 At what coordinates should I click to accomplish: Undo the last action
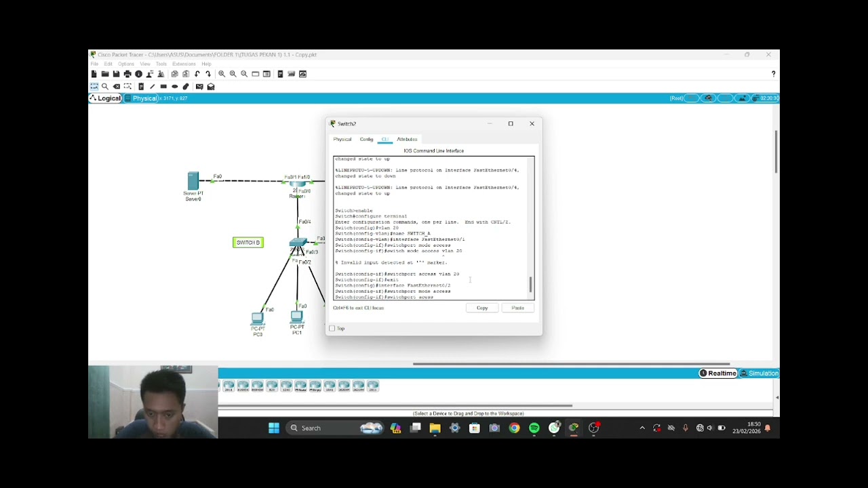pyautogui.click(x=197, y=74)
